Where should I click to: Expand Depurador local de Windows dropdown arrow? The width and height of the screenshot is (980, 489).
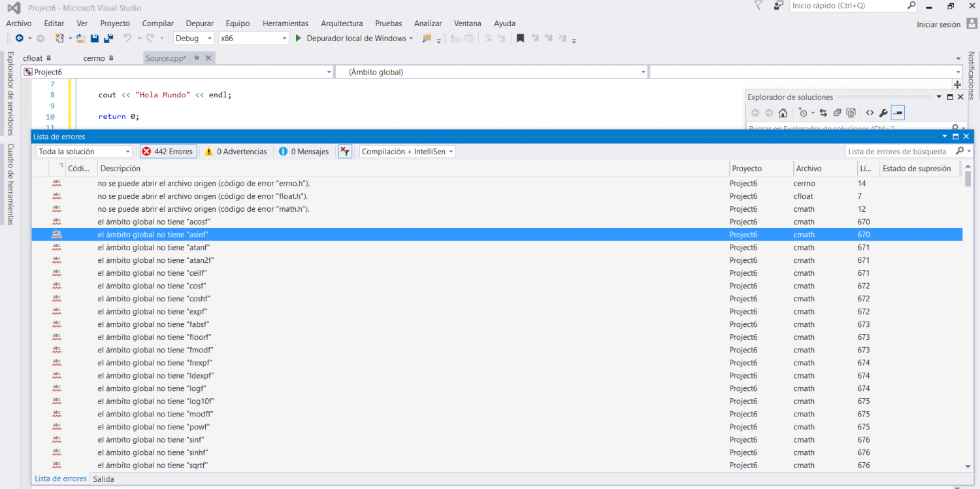(411, 39)
